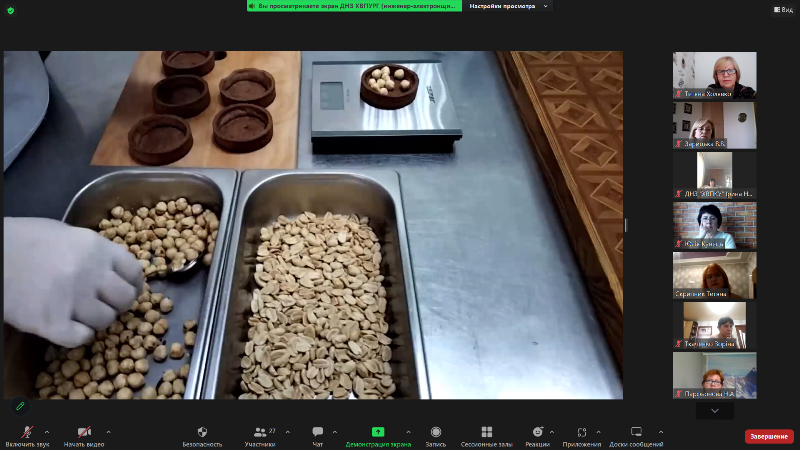Click the red Завершение end button
Image resolution: width=800 pixels, height=450 pixels.
[x=769, y=436]
